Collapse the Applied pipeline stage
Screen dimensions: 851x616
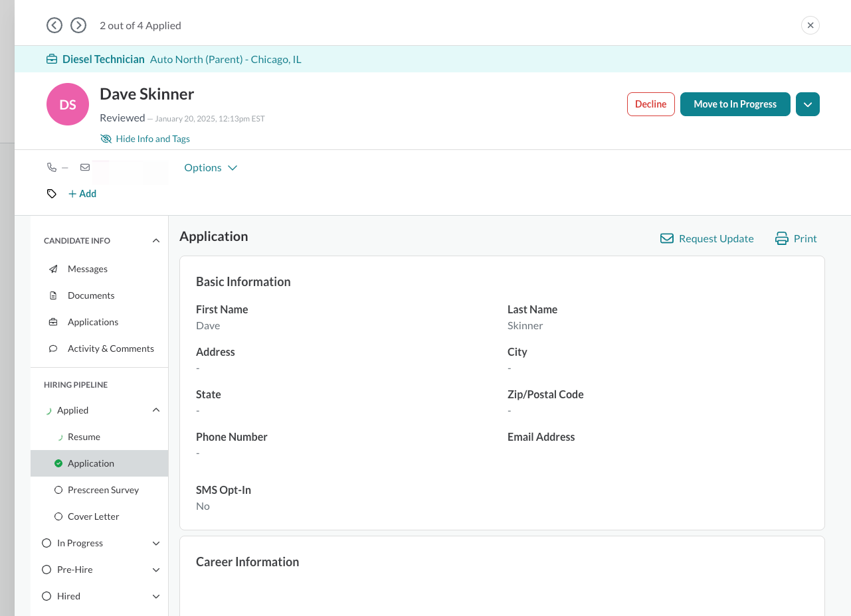point(156,410)
